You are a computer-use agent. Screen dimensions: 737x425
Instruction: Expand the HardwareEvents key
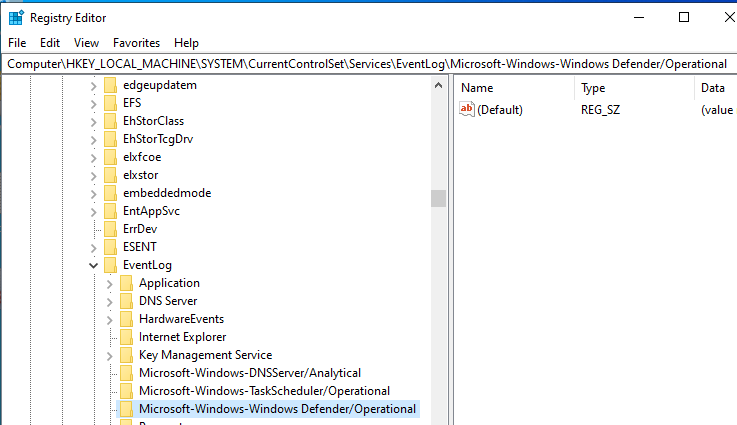click(x=110, y=320)
